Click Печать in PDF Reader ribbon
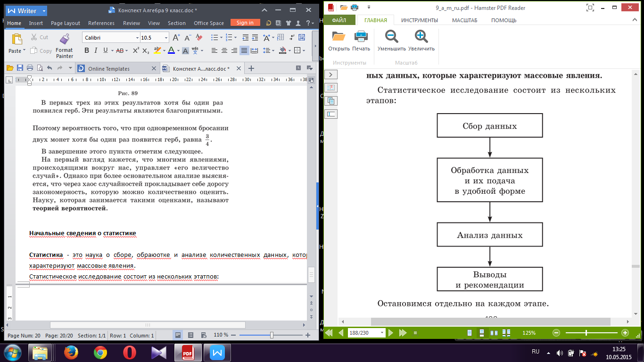This screenshot has height=362, width=644. (x=361, y=41)
